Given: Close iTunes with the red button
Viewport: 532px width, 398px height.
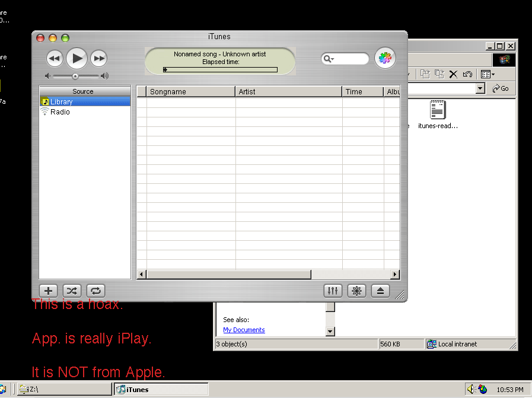Looking at the screenshot, I should coord(40,37).
